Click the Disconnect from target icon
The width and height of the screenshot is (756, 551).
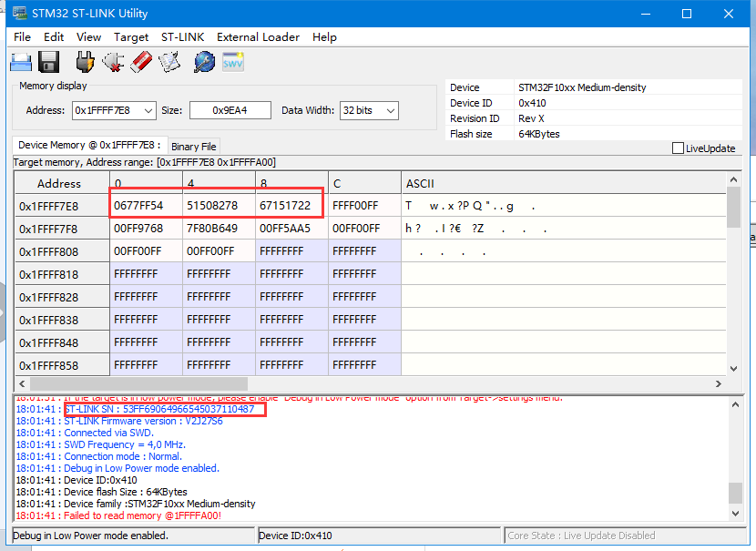point(113,62)
